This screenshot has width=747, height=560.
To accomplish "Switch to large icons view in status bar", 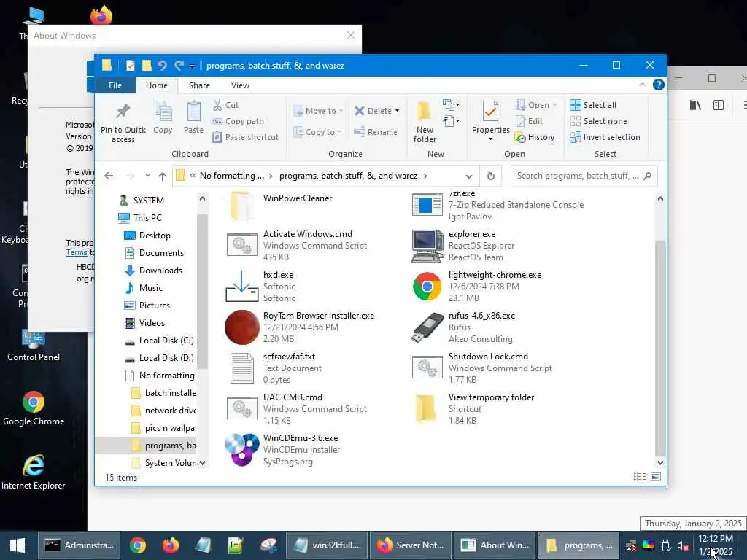I will pos(656,477).
